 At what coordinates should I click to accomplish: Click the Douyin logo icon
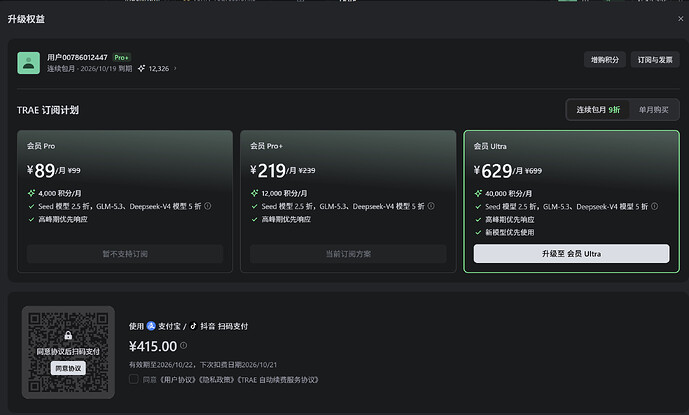click(193, 326)
